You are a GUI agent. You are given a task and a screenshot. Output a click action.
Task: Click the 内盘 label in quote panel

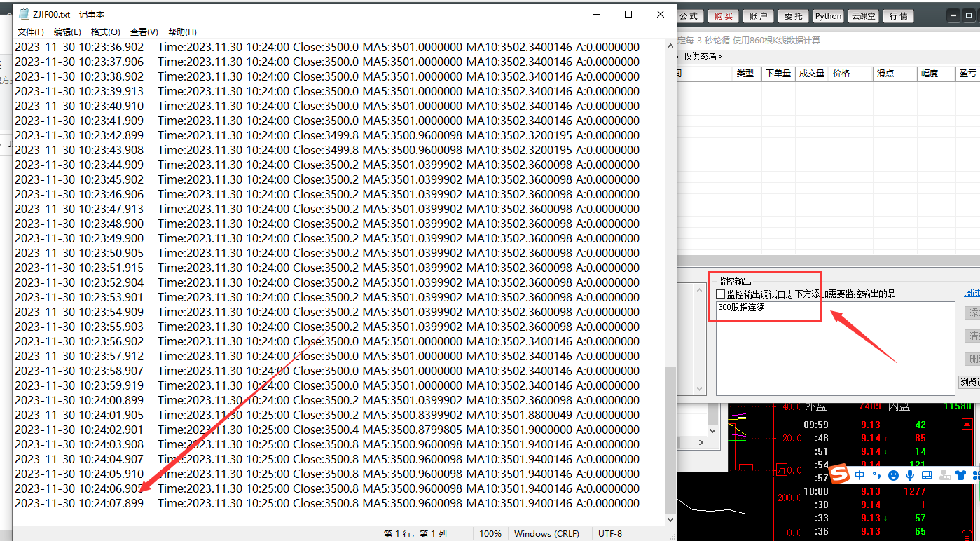[x=899, y=406]
